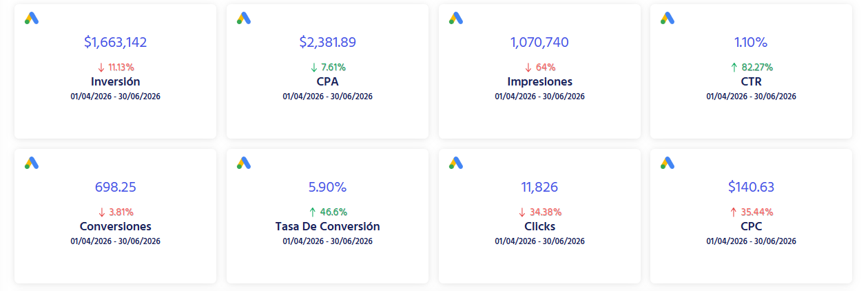Click the Google Ads icon on Conversiones card
Image resolution: width=868 pixels, height=291 pixels.
point(32,163)
